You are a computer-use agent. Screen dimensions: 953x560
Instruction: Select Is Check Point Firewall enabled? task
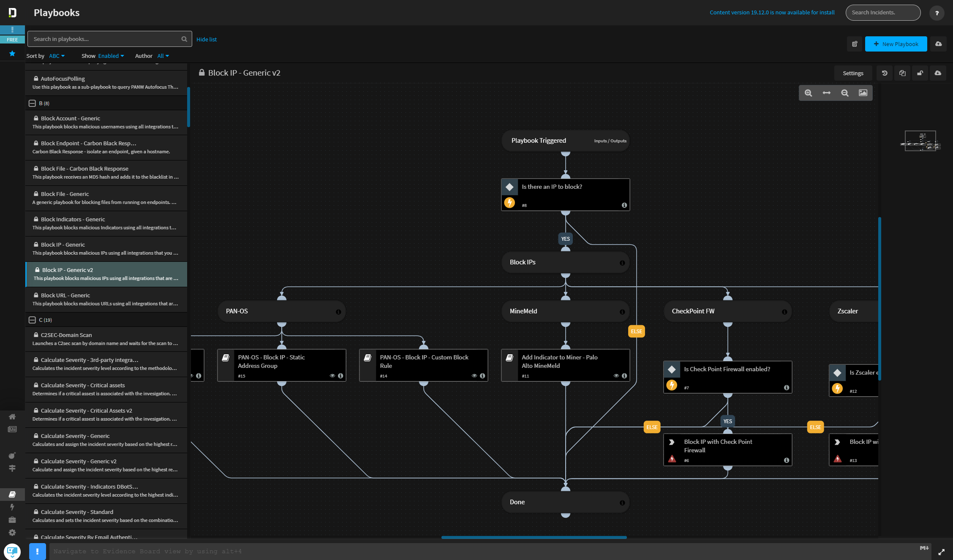[727, 377]
